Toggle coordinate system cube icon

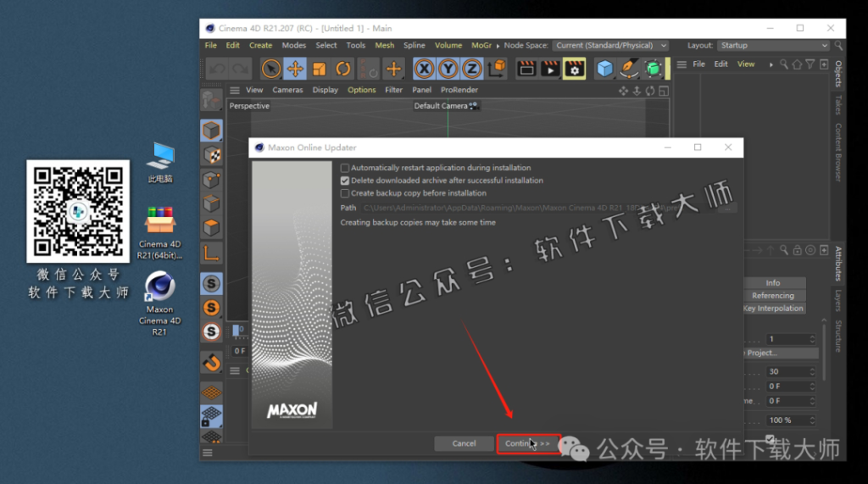pyautogui.click(x=497, y=68)
